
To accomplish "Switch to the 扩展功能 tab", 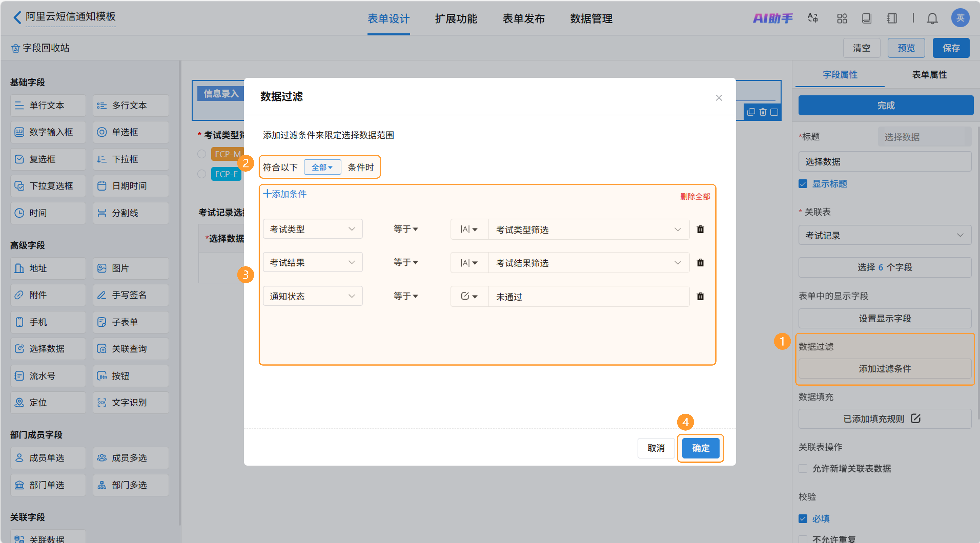I will (456, 19).
